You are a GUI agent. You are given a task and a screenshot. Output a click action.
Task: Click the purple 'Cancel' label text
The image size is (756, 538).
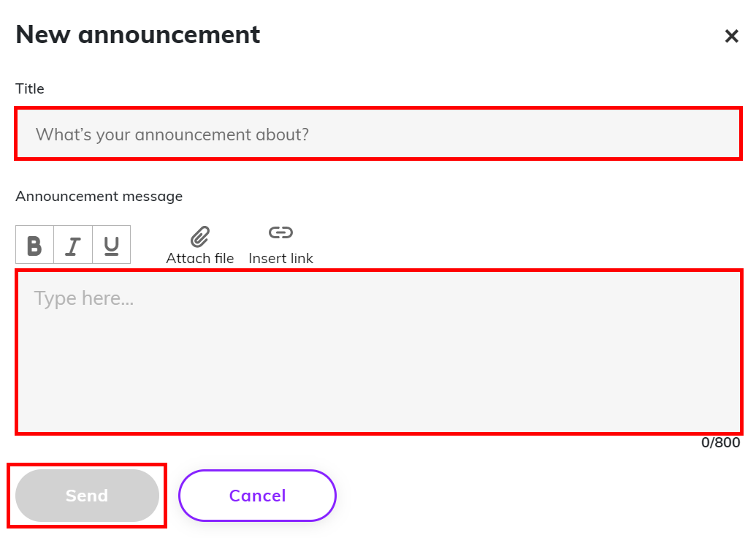257,496
